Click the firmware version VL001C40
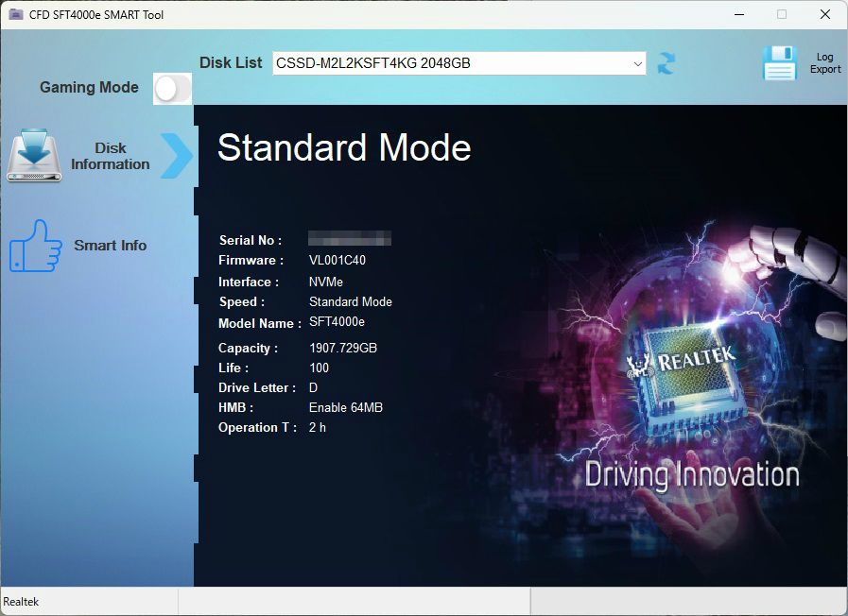Viewport: 848px width, 616px height. pos(337,261)
